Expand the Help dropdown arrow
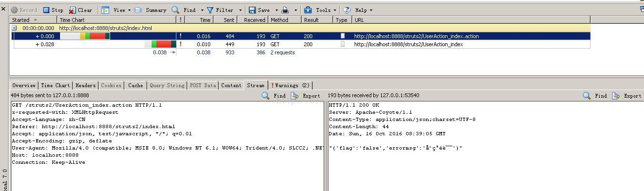Viewport: 644px width, 191px height. pos(371,10)
